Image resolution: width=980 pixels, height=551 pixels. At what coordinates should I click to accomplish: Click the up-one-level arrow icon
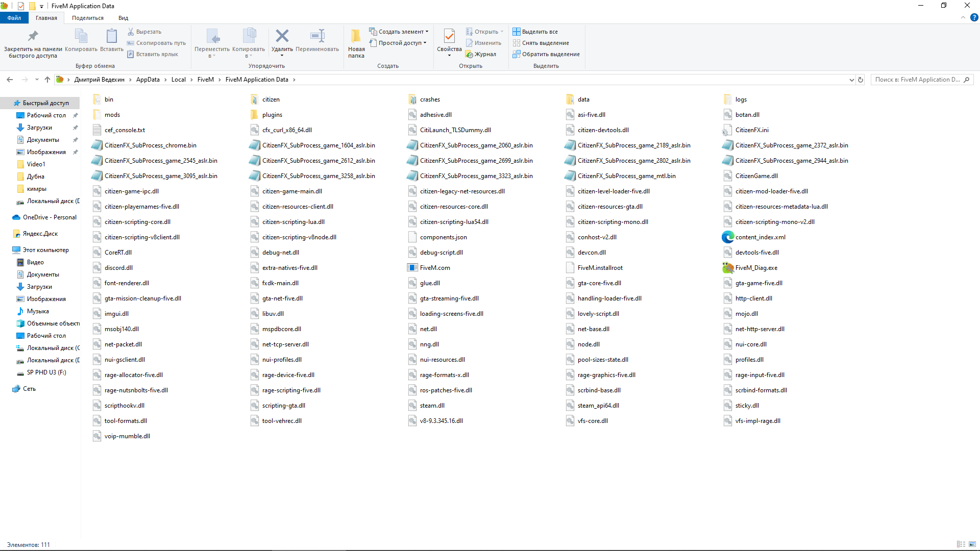[x=47, y=80]
